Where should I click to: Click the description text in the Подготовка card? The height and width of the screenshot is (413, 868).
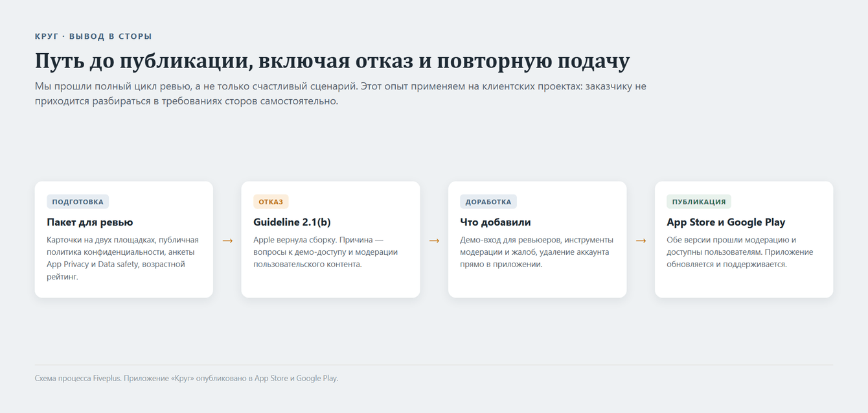pos(123,258)
